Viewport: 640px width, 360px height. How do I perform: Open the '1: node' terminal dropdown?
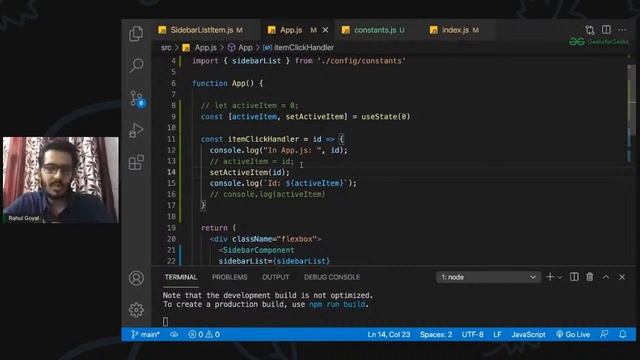(x=488, y=277)
